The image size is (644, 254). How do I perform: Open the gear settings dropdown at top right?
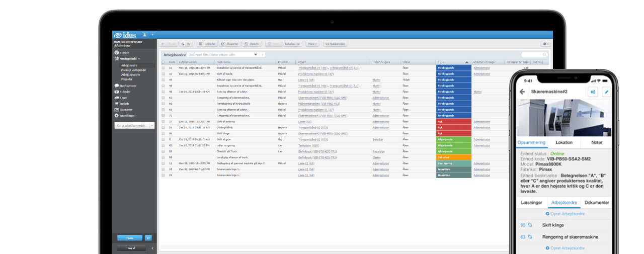coord(545,44)
